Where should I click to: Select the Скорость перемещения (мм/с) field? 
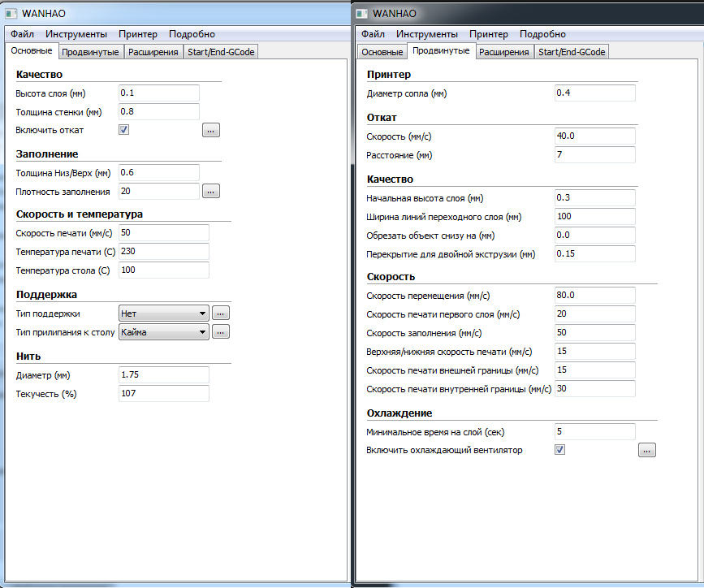594,295
